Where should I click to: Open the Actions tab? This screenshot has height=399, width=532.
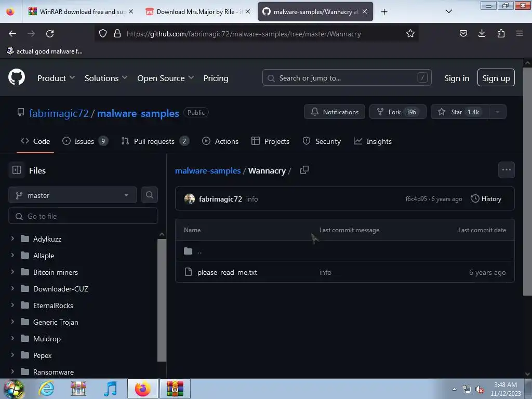[220, 141]
